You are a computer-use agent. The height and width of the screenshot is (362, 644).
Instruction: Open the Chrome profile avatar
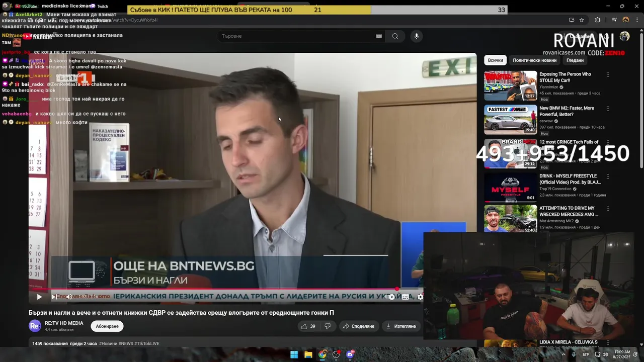(625, 20)
